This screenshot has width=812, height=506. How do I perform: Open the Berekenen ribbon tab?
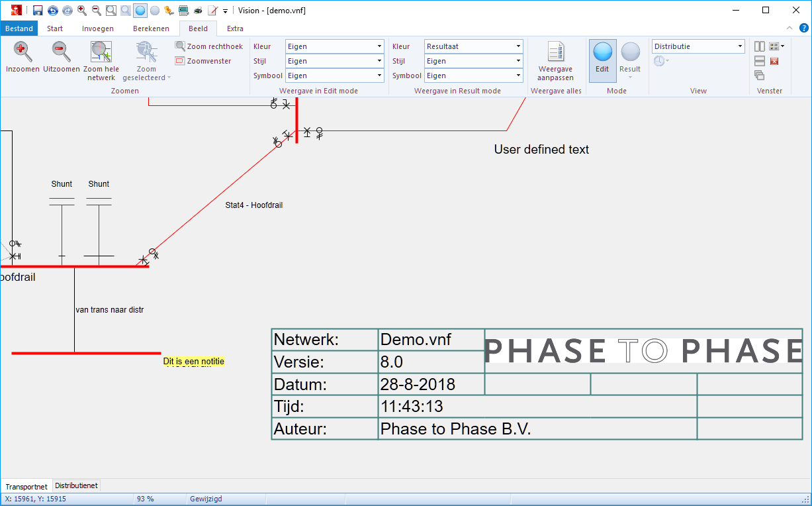click(151, 28)
